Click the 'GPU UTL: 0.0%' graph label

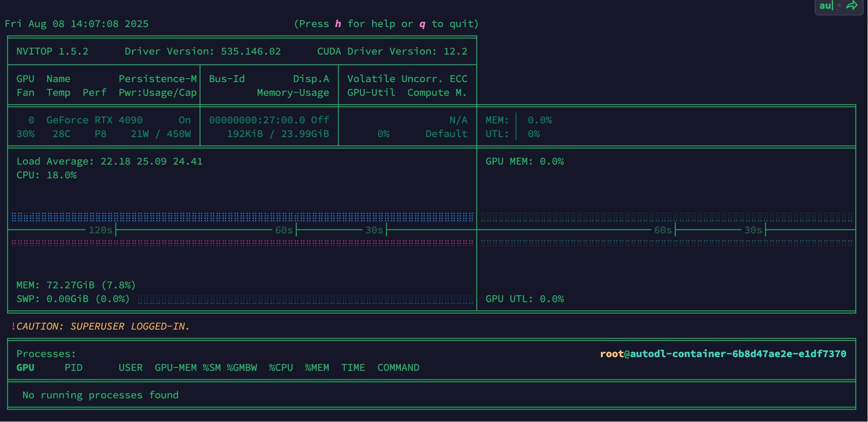coord(525,299)
